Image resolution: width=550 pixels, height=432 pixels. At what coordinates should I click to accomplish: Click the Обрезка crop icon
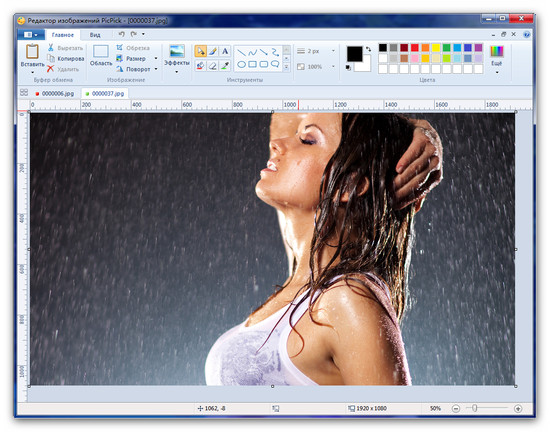(x=120, y=48)
